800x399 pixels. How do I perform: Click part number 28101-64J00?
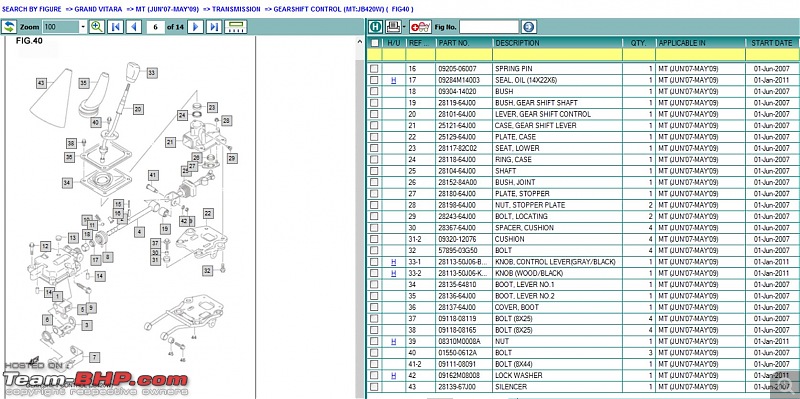coord(458,114)
